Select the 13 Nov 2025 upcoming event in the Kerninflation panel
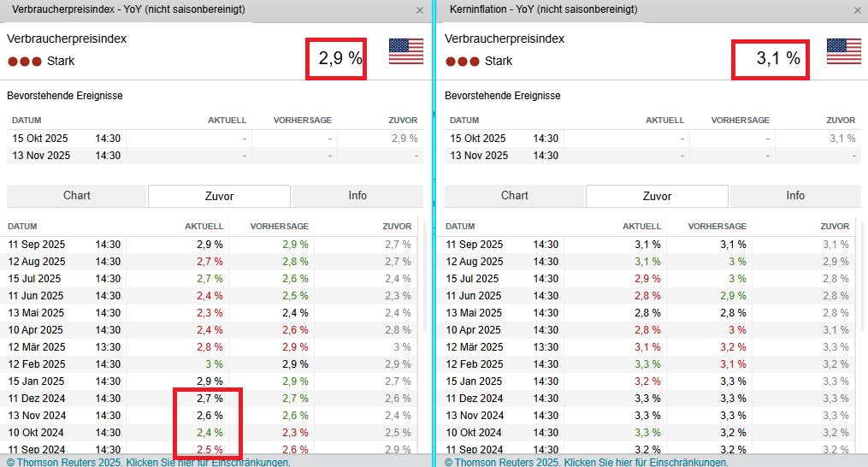868x467 pixels. 652,156
